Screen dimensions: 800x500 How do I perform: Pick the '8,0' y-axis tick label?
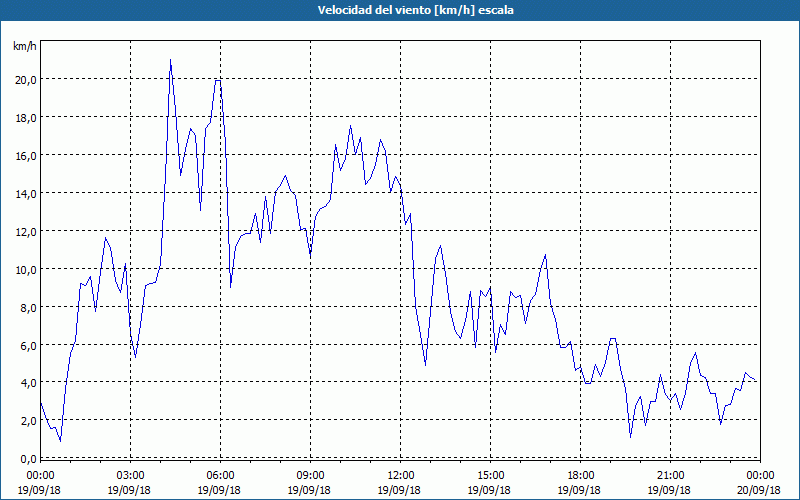click(28, 308)
